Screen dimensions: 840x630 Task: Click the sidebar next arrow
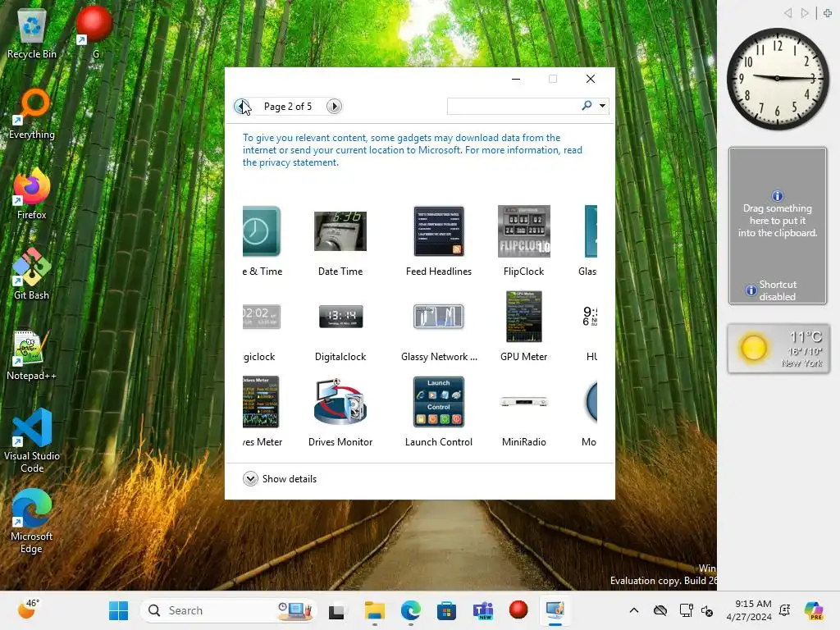click(x=804, y=13)
